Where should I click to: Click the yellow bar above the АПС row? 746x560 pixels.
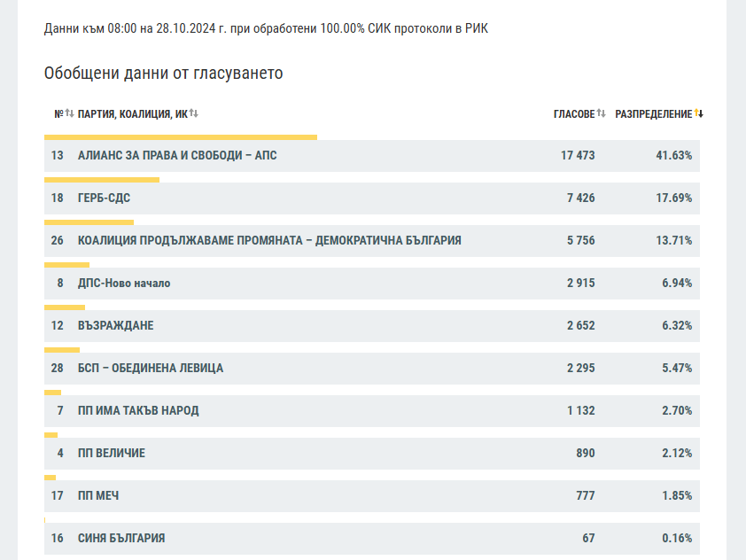pyautogui.click(x=181, y=137)
